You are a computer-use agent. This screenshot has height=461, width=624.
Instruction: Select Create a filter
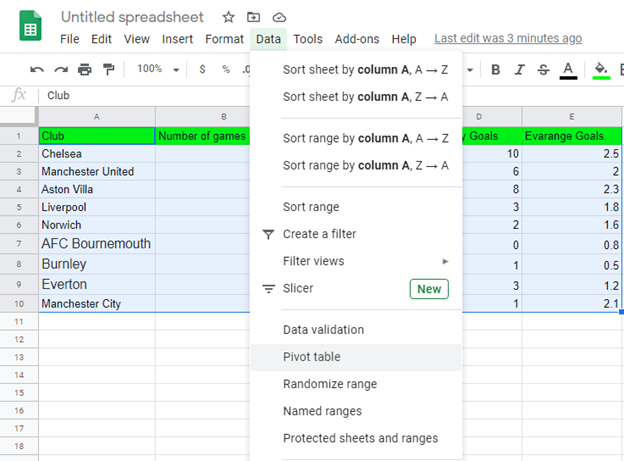click(x=356, y=234)
